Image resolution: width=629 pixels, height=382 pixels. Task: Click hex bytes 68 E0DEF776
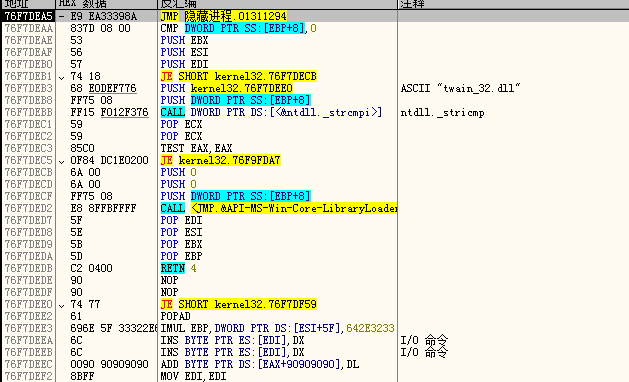coord(103,88)
